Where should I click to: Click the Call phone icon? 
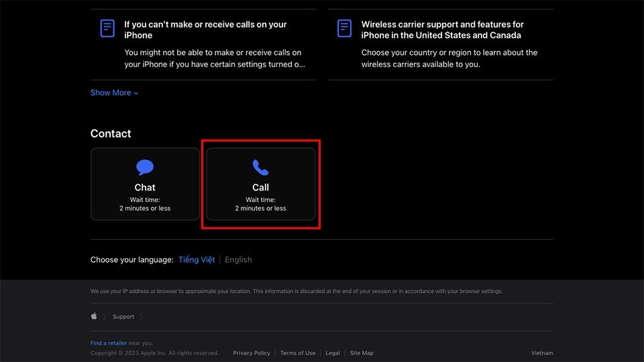click(260, 168)
